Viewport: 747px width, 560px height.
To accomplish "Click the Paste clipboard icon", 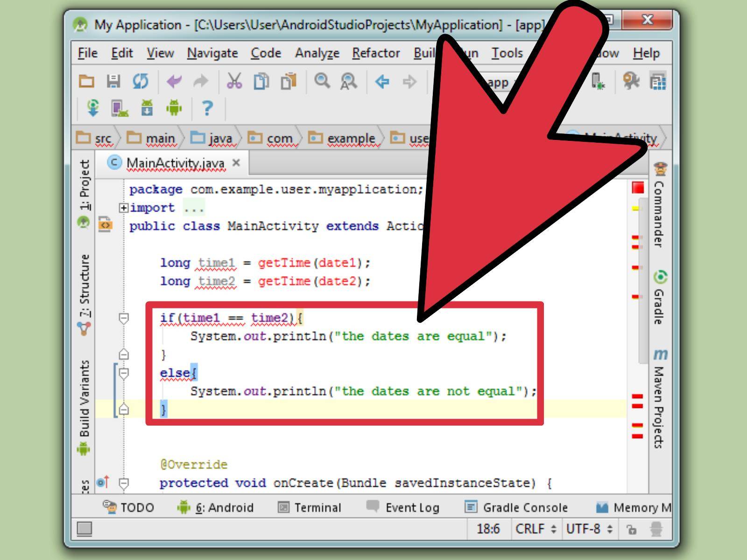I will (289, 82).
